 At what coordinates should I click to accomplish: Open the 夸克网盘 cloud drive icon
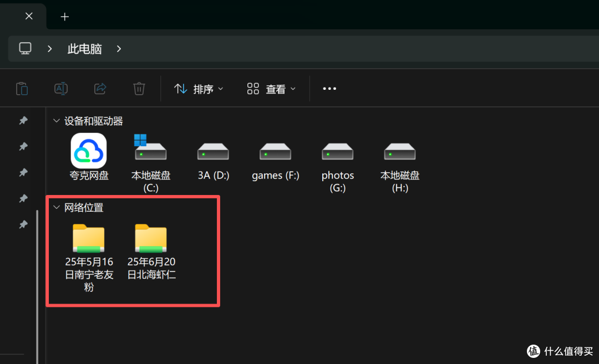pyautogui.click(x=89, y=157)
